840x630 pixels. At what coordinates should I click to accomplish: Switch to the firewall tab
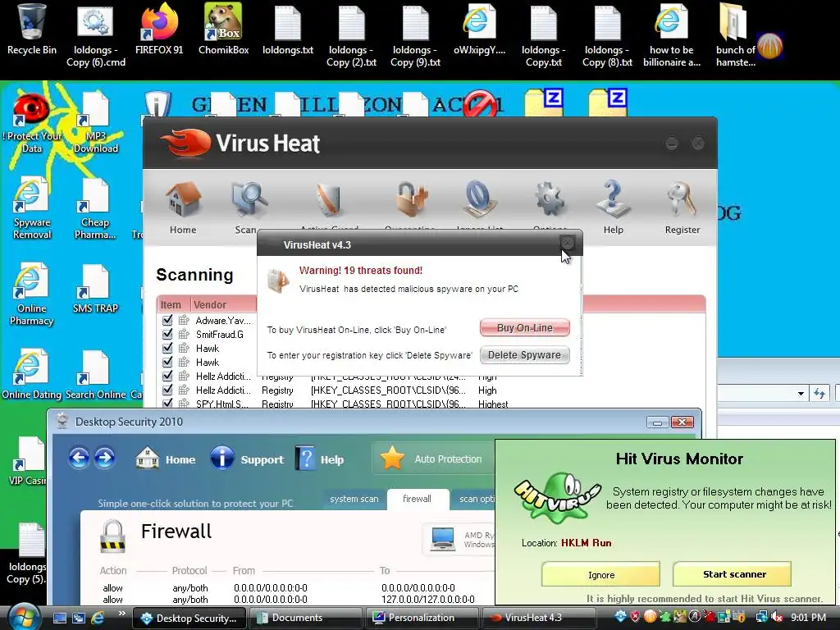click(417, 499)
